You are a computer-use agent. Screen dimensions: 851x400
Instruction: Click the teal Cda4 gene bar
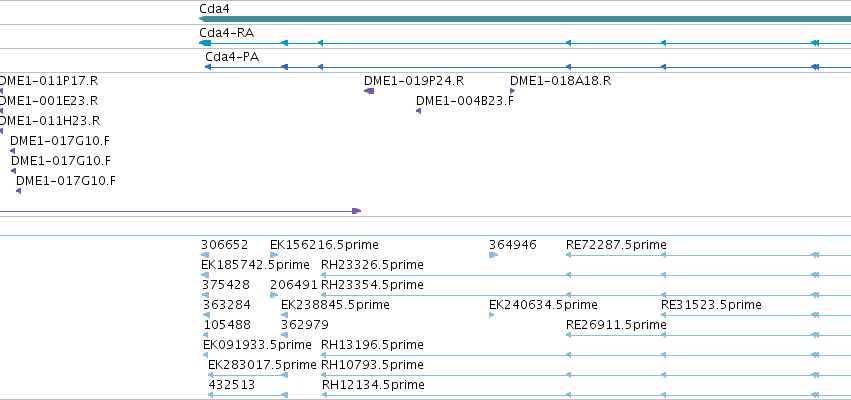(525, 19)
